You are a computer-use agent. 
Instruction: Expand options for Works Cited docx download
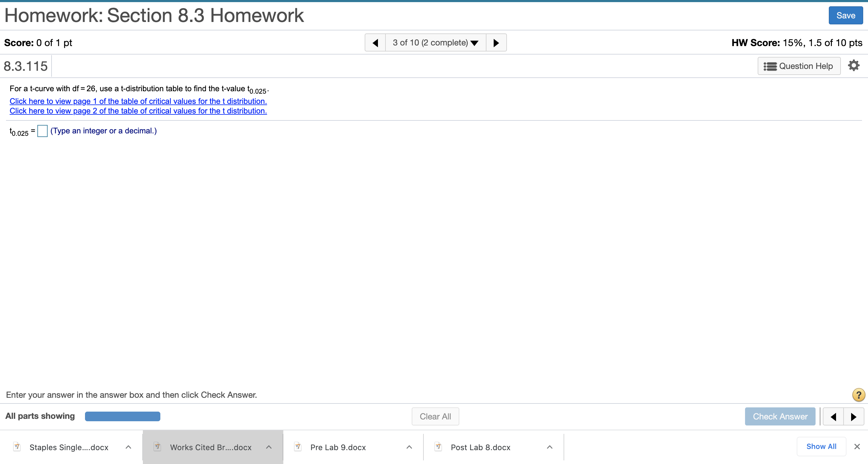(x=269, y=447)
